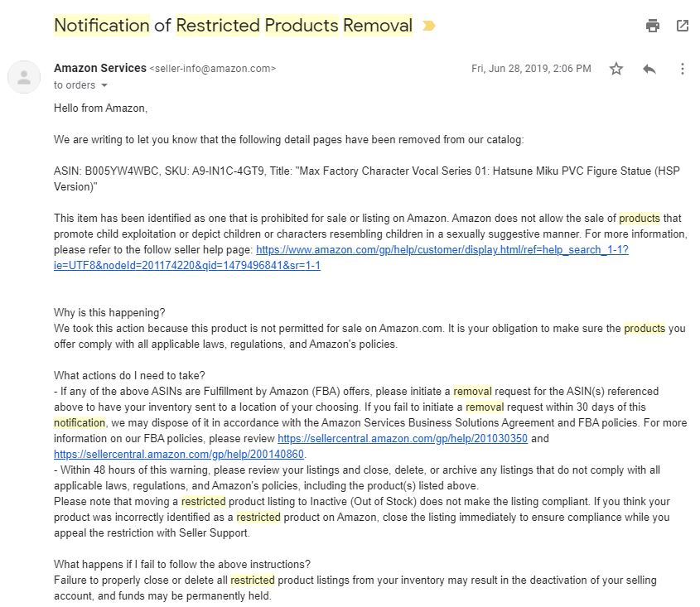Image resolution: width=700 pixels, height=607 pixels.
Task: Click 'What happens if I fail to follow' heading
Action: 182,564
